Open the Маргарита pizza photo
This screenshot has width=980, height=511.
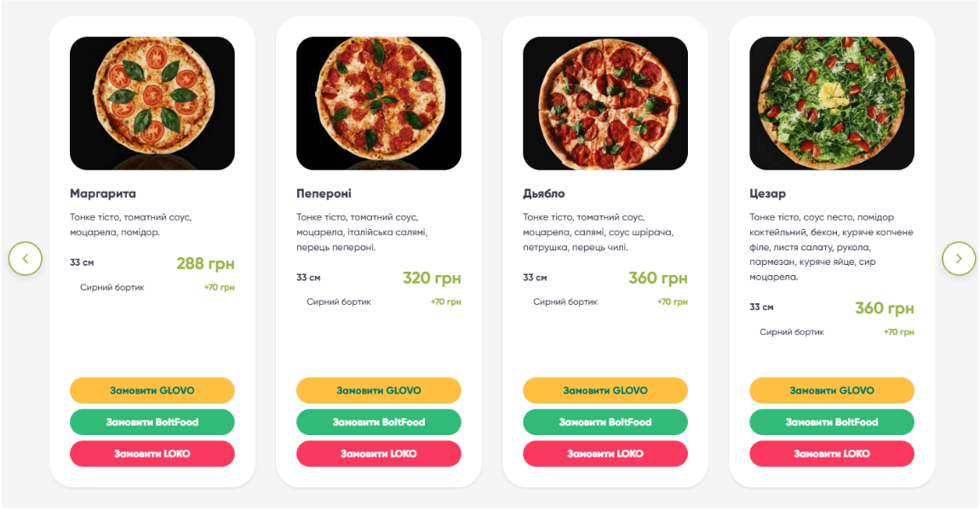point(152,102)
